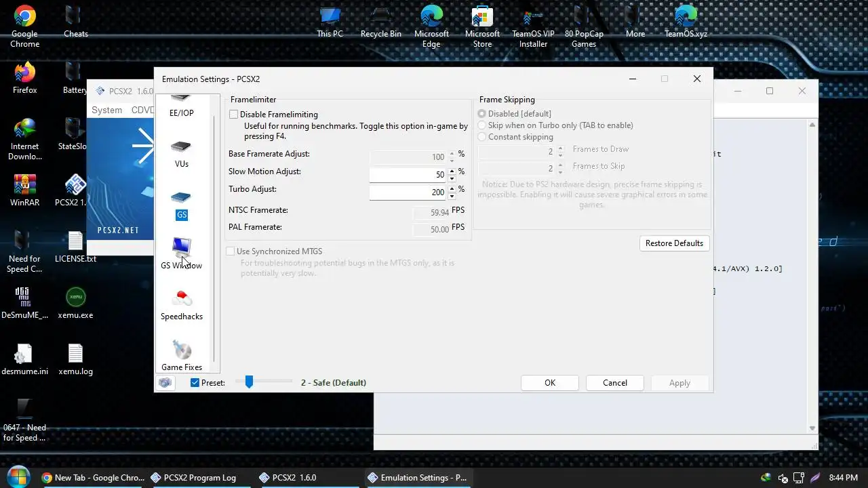Increase Turbo Adjust value
868x488 pixels.
(x=452, y=188)
